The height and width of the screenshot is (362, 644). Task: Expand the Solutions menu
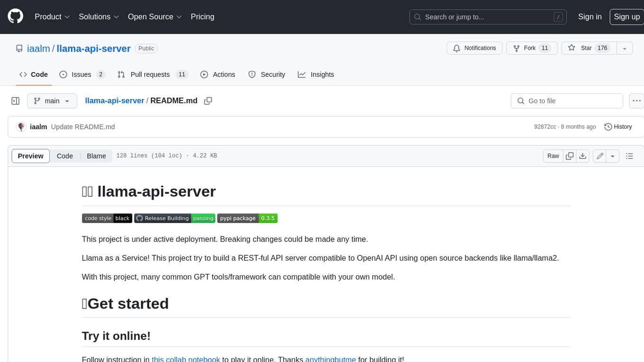click(x=99, y=17)
